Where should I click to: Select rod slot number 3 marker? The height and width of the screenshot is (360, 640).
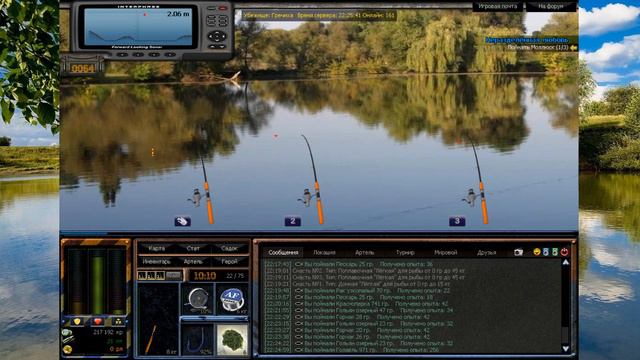coord(457,221)
